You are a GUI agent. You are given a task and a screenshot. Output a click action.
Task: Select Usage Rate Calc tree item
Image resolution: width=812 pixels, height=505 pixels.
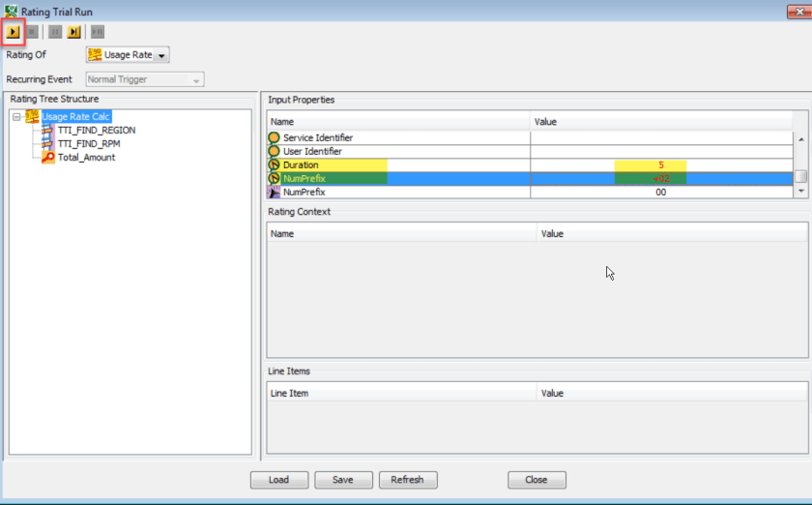coord(75,117)
